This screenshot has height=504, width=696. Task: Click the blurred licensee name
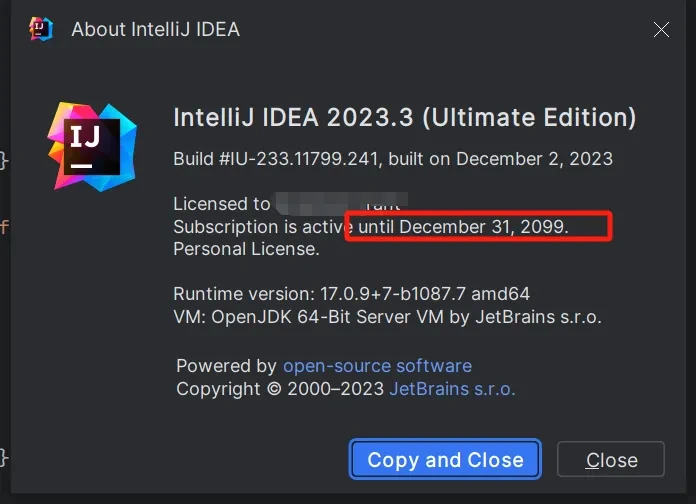point(340,204)
